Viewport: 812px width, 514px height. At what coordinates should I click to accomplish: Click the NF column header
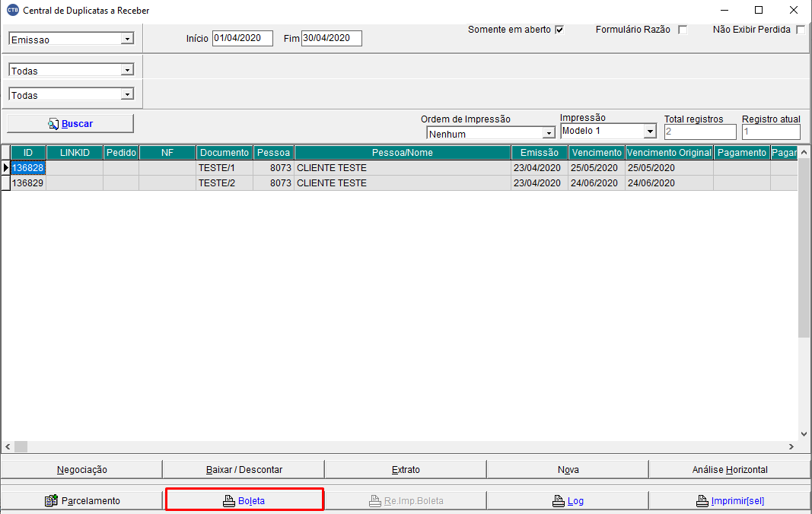click(167, 153)
